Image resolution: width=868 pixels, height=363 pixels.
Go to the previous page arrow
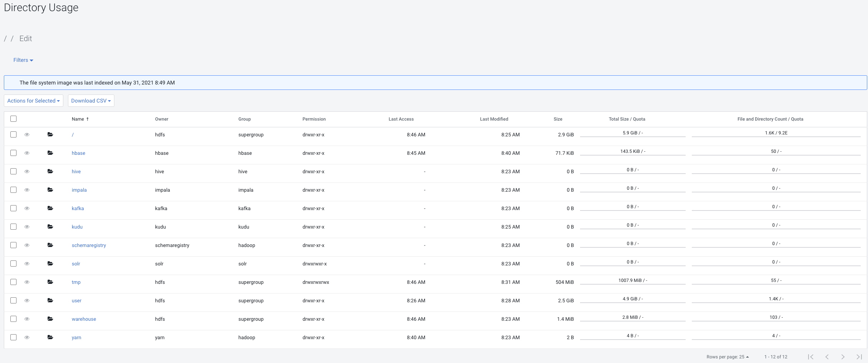827,357
